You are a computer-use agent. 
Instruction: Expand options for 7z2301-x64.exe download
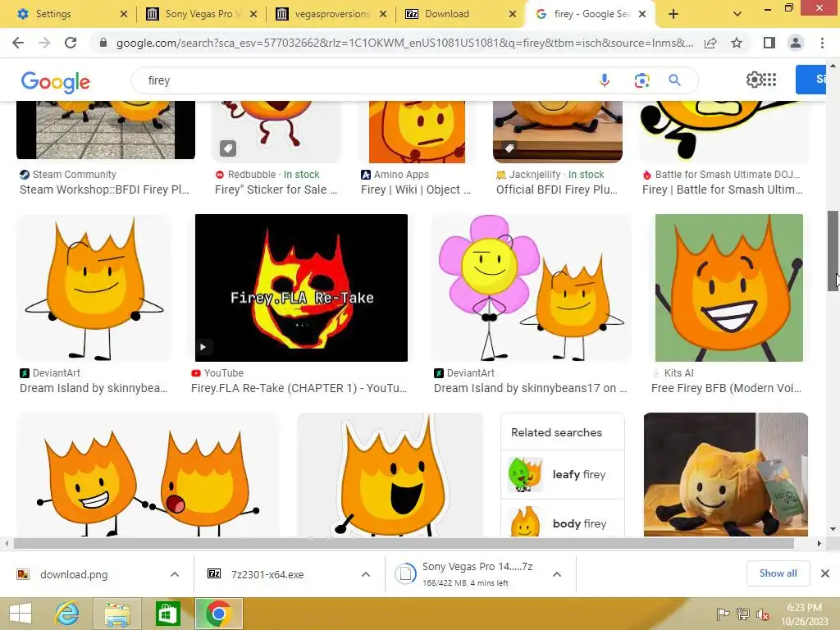click(365, 574)
